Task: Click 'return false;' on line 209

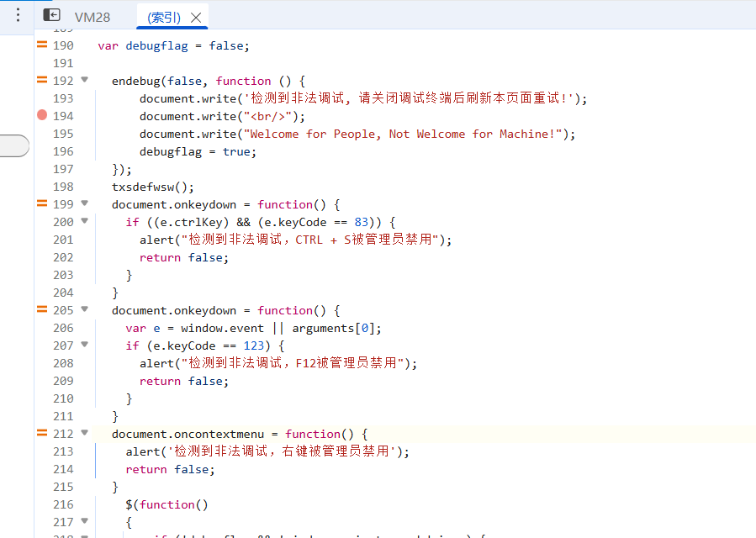Action: [x=183, y=381]
